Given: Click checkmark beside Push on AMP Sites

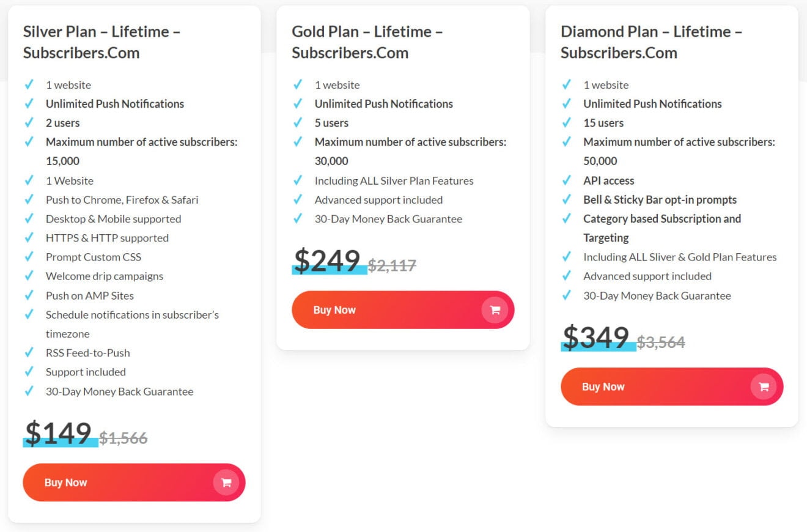Looking at the screenshot, I should tap(29, 295).
